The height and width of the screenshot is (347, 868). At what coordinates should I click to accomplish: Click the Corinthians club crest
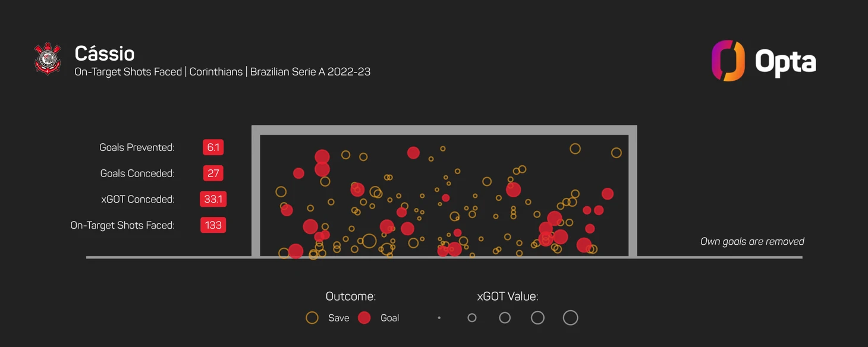tap(48, 58)
